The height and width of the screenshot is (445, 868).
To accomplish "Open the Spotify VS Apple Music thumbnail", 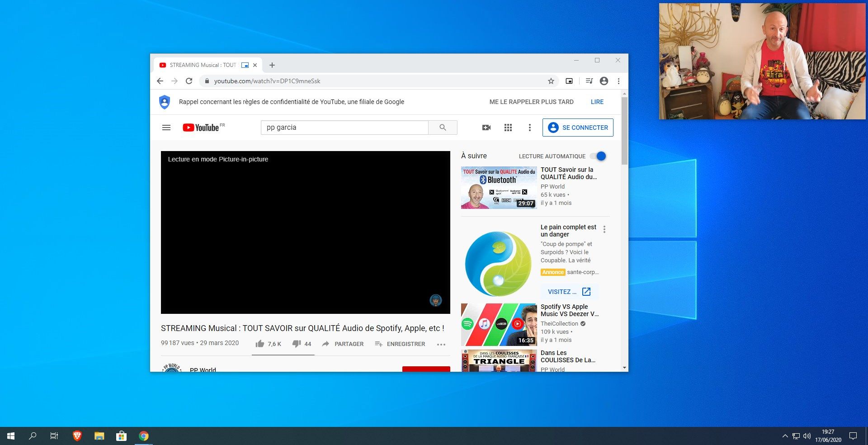I will (499, 325).
